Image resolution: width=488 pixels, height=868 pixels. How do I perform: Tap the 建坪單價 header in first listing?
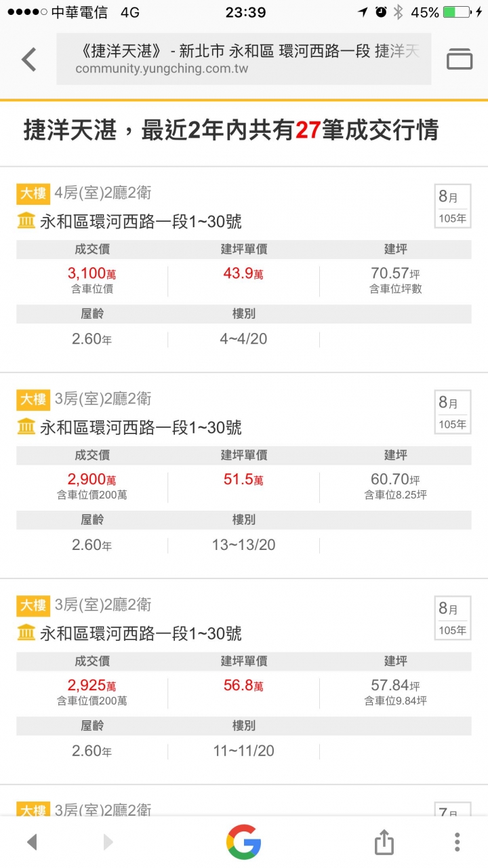[244, 249]
